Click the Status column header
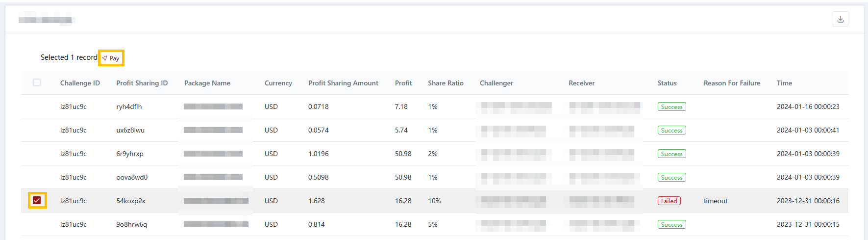Image resolution: width=868 pixels, height=240 pixels. pos(667,83)
